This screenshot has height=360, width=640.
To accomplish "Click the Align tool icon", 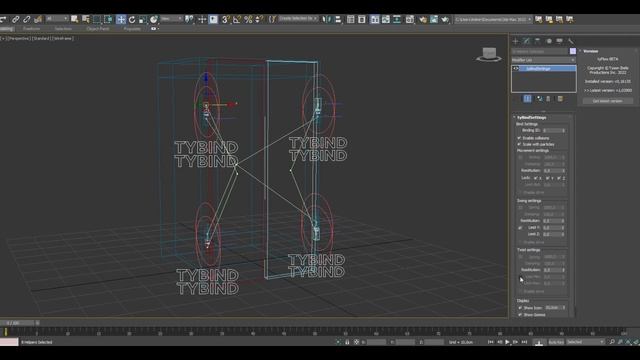I will point(338,19).
